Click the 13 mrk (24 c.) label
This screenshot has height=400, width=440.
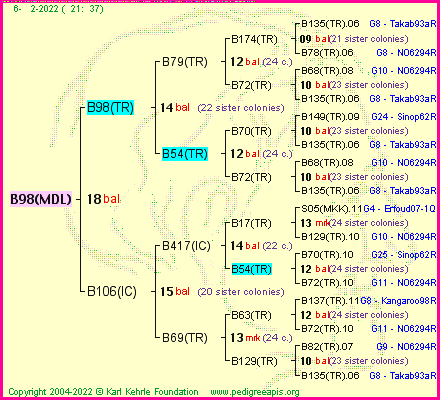261,338
